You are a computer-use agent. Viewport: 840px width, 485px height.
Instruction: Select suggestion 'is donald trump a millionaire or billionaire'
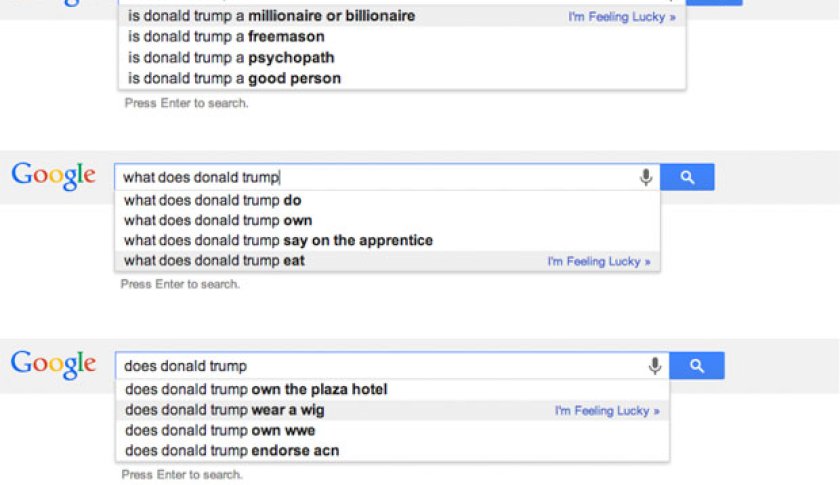coord(270,16)
